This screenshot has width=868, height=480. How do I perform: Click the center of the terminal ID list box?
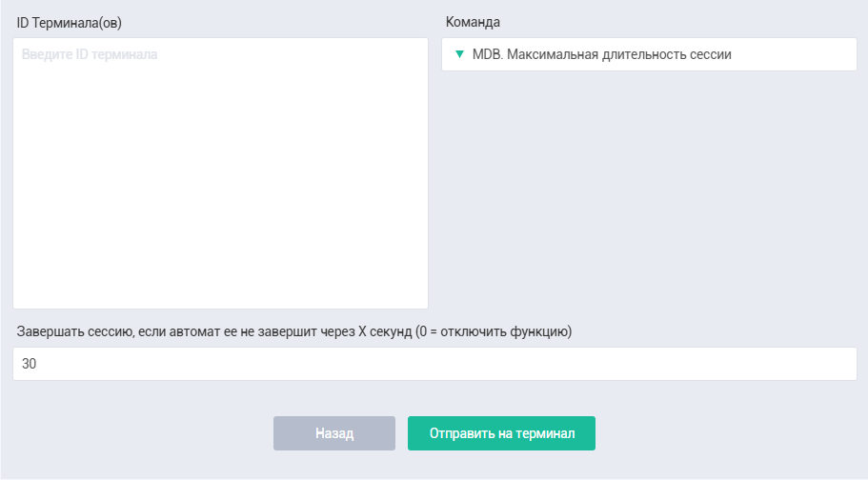tap(220, 173)
